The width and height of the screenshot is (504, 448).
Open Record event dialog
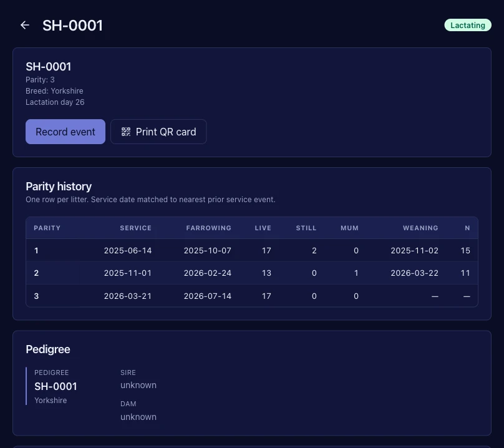[65, 132]
